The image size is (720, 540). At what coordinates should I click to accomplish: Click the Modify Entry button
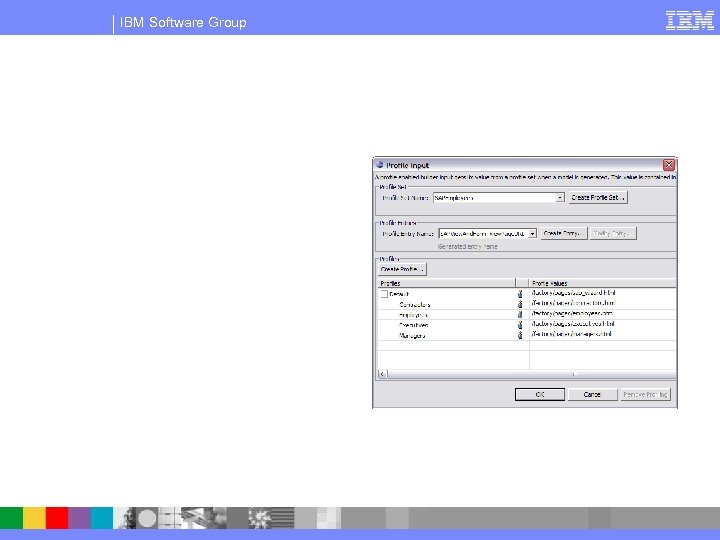[613, 233]
